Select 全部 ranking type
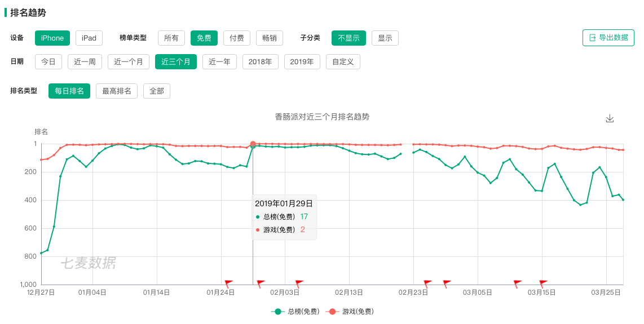The width and height of the screenshot is (644, 324). [156, 91]
